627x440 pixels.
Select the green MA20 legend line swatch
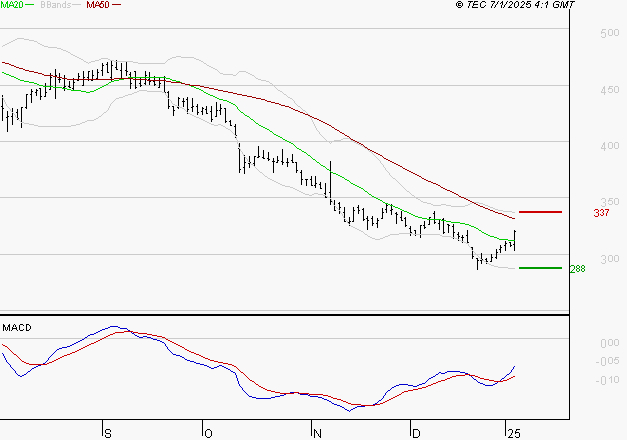[31, 5]
